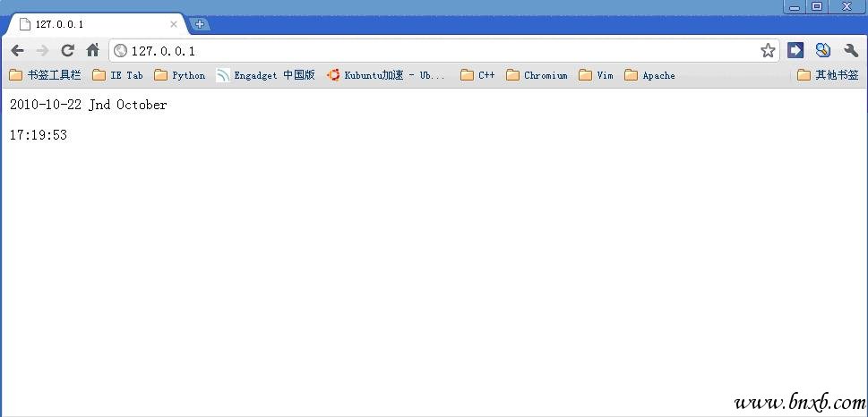Open the Engadget 中国版 bookmark
Screen dimensions: 868x417
(x=265, y=76)
